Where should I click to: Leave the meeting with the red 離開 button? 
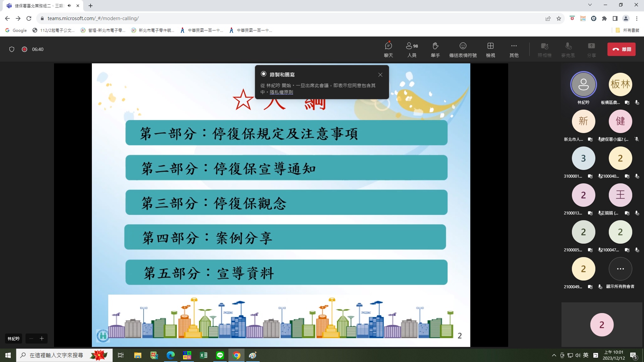coord(621,49)
